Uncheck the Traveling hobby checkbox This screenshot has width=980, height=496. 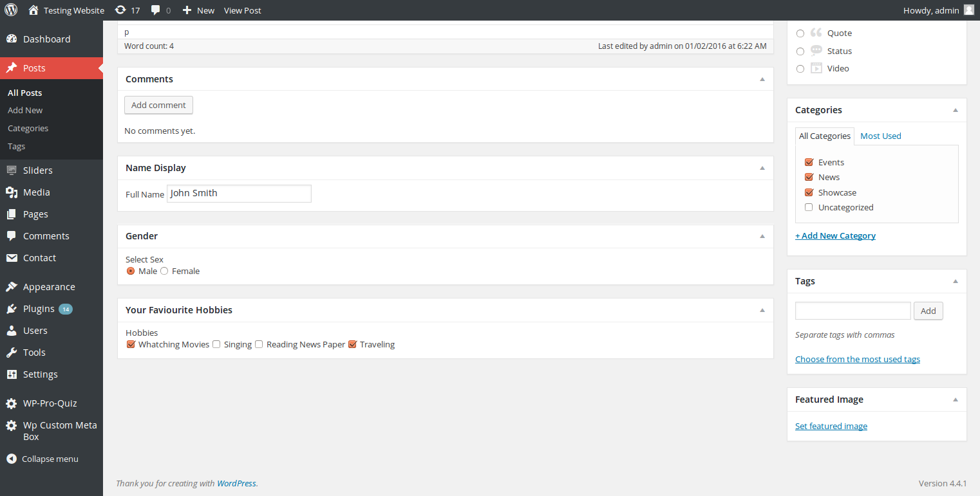point(352,344)
